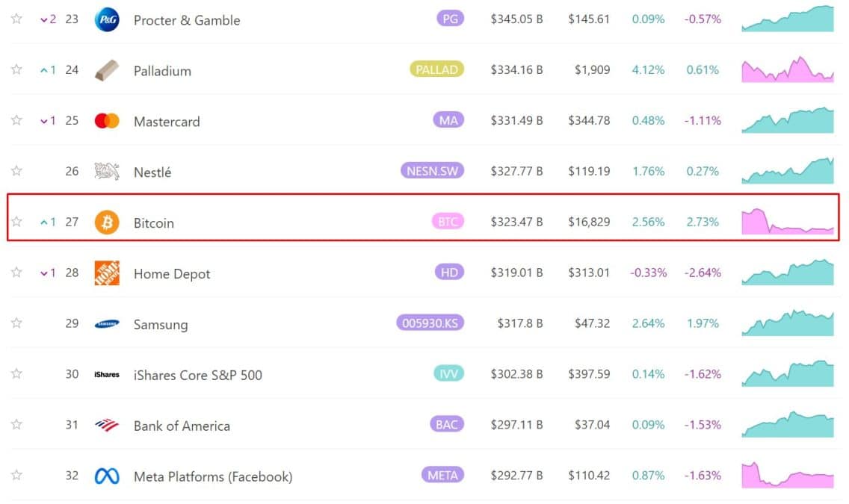Screen dimensions: 849x504
Task: Click the Bank of America logo icon
Action: point(107,425)
